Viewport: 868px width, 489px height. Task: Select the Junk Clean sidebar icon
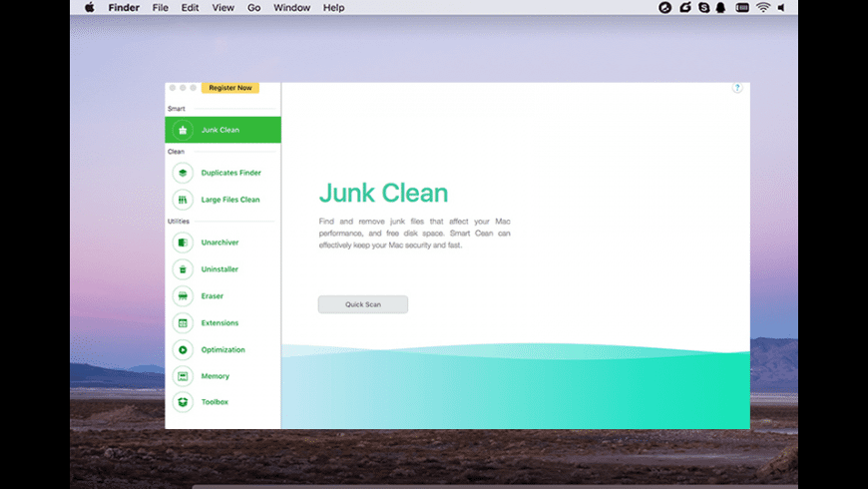[x=183, y=130]
